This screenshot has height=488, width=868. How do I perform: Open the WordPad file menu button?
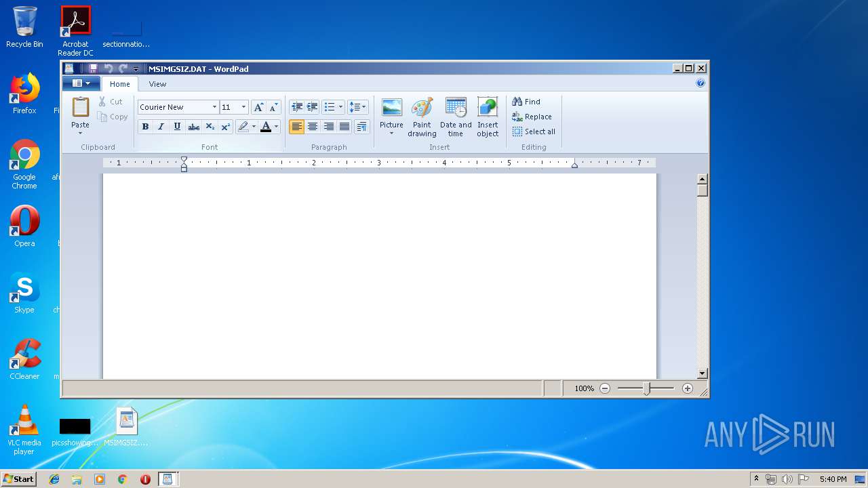(x=81, y=83)
